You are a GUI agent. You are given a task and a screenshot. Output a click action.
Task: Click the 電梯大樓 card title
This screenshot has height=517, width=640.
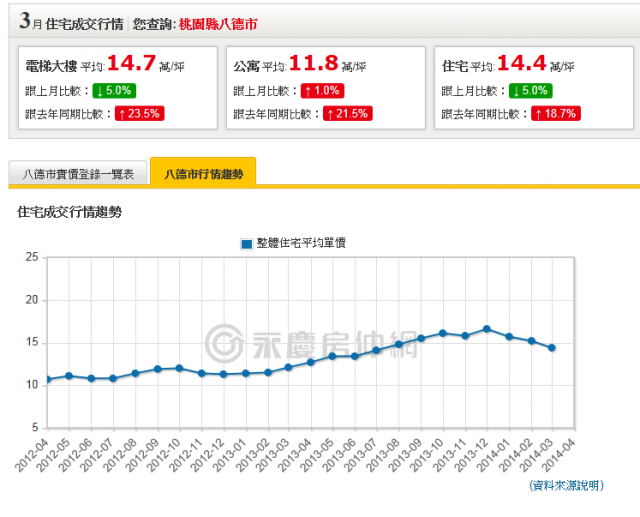click(51, 66)
